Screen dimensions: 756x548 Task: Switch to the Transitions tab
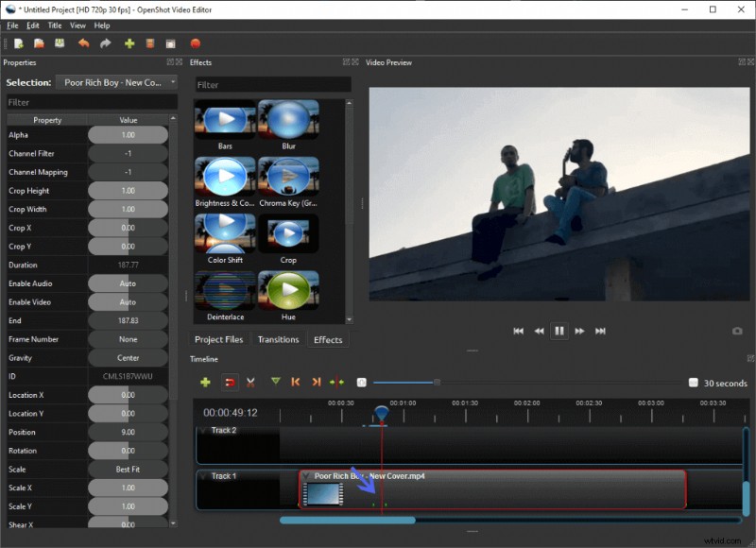pos(278,339)
